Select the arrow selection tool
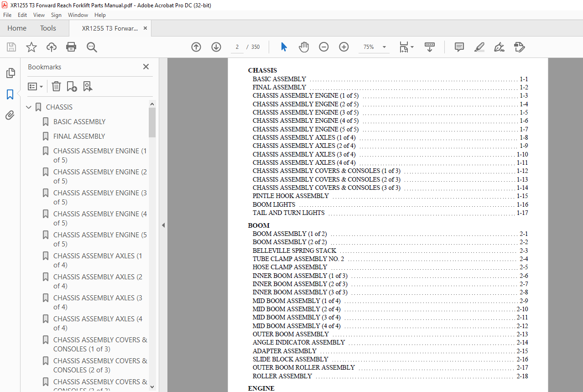The width and height of the screenshot is (583, 392). tap(284, 47)
